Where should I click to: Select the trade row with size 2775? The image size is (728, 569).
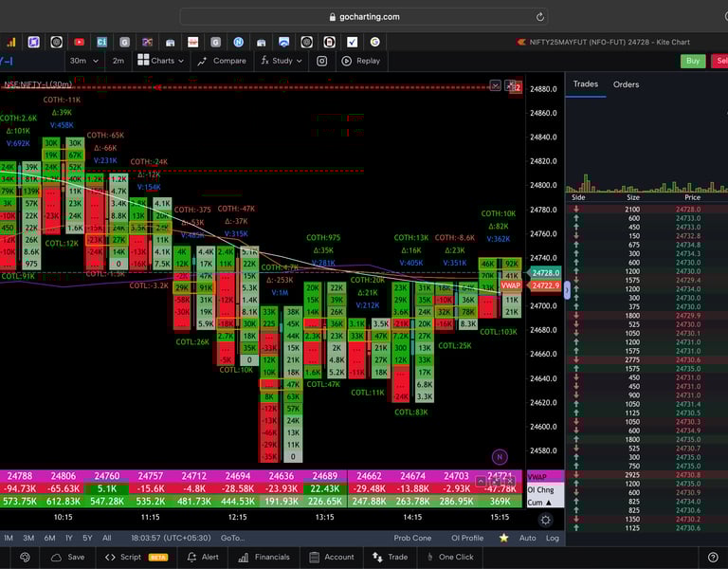tap(646, 360)
